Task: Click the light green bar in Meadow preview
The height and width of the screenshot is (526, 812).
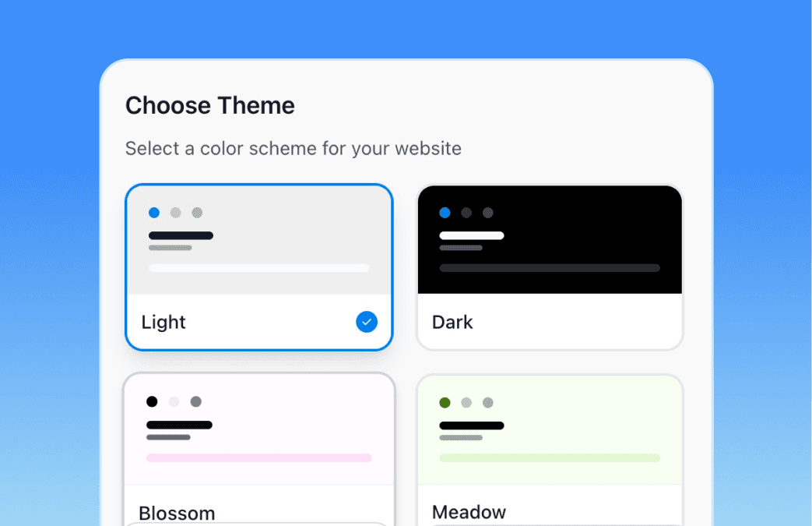Action: pos(549,458)
